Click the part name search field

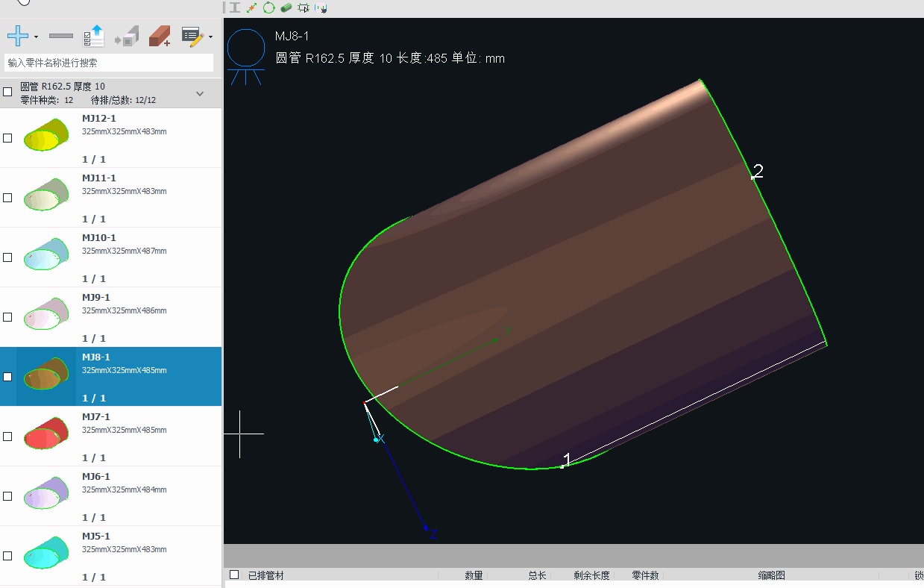[109, 63]
